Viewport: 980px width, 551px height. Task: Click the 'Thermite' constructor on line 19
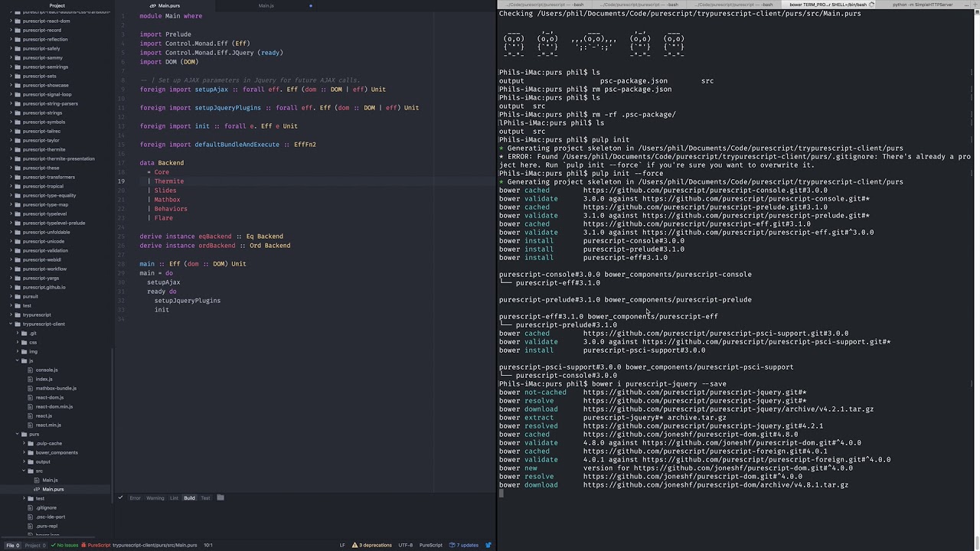169,181
